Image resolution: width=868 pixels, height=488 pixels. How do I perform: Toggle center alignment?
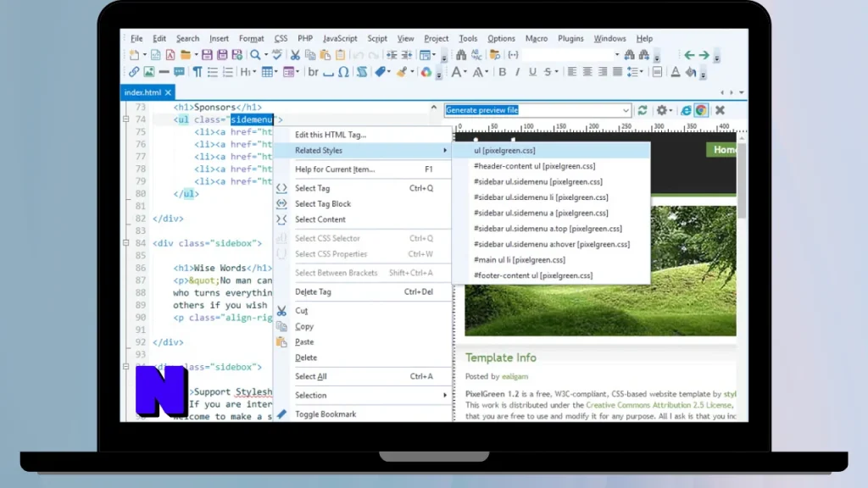click(587, 72)
